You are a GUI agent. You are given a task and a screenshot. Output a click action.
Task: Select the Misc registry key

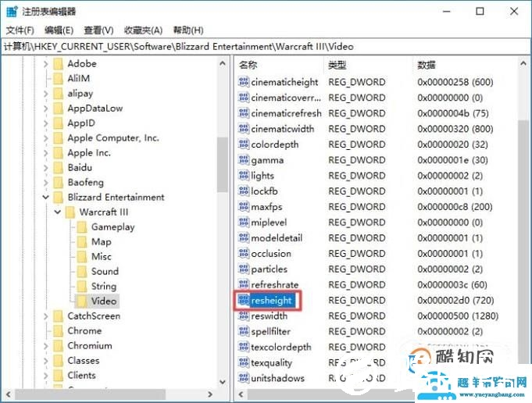tap(102, 256)
